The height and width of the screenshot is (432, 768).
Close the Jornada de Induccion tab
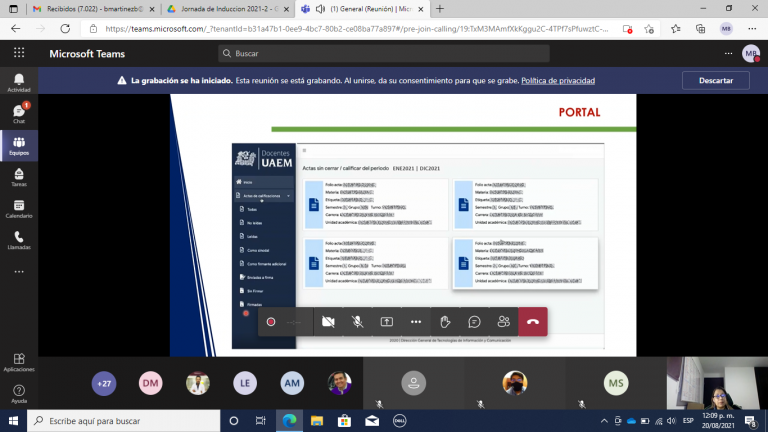[286, 9]
